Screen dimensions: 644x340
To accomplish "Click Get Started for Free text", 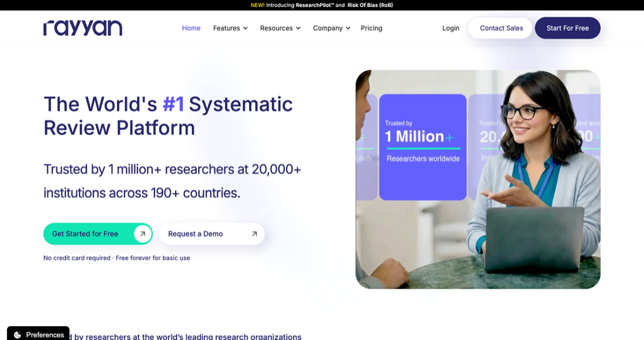I will pyautogui.click(x=85, y=233).
